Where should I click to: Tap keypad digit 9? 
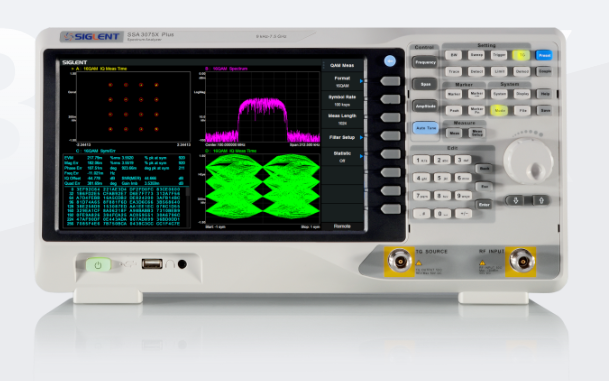(463, 196)
